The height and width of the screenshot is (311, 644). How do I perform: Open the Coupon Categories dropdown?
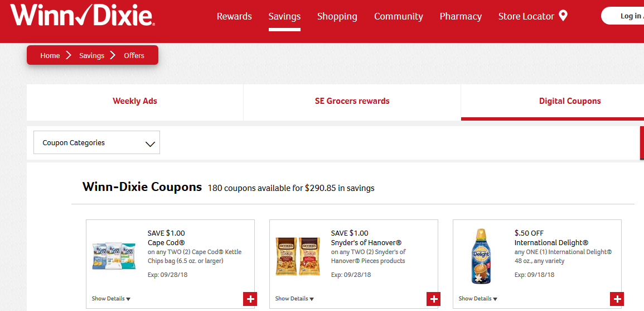[96, 143]
